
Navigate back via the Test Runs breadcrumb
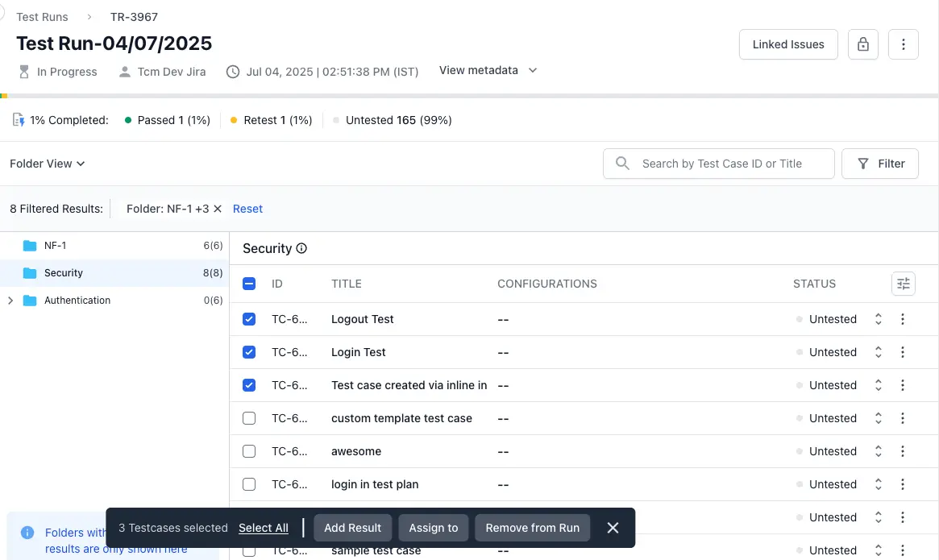point(42,16)
